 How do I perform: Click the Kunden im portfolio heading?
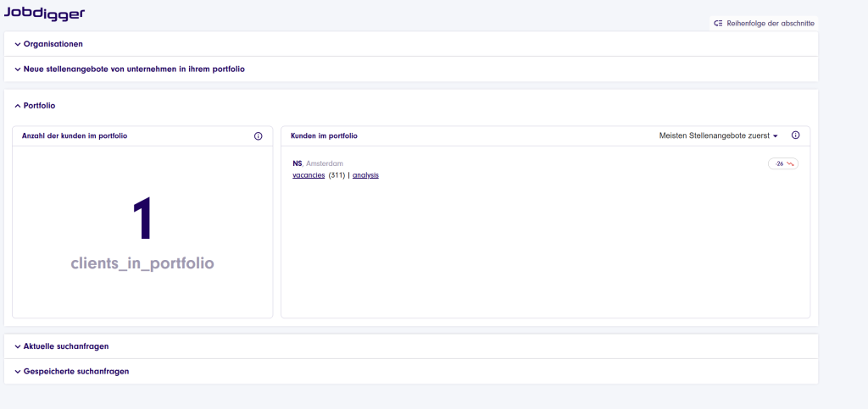point(324,135)
